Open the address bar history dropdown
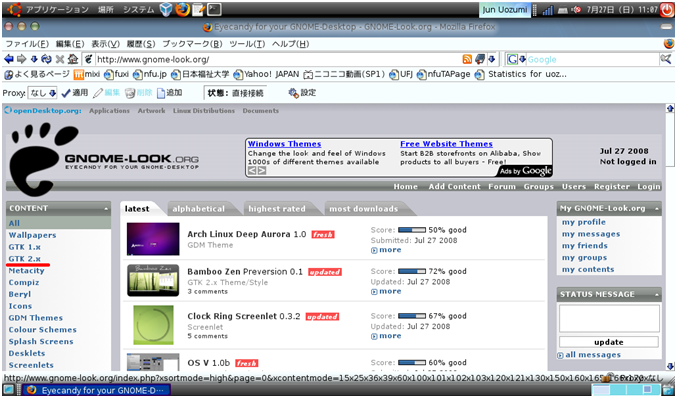 [x=492, y=59]
